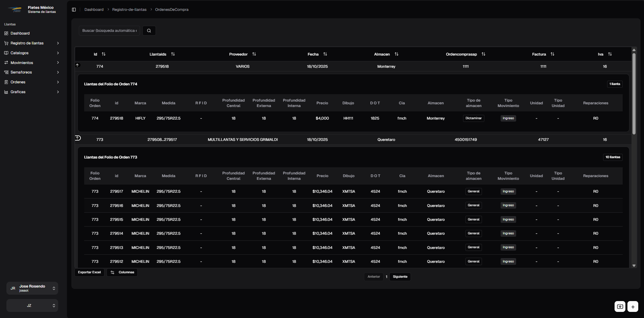Sort by Proveedor column arrows
The image size is (644, 318).
tap(254, 54)
